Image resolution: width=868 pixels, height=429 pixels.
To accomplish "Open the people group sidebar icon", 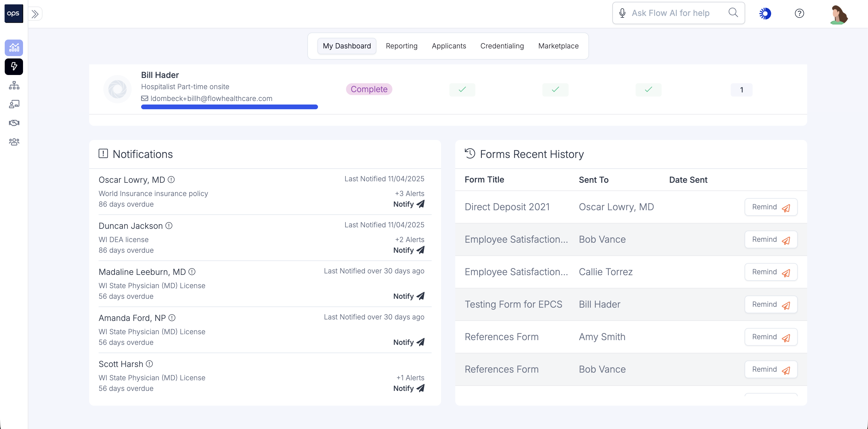I will [14, 141].
